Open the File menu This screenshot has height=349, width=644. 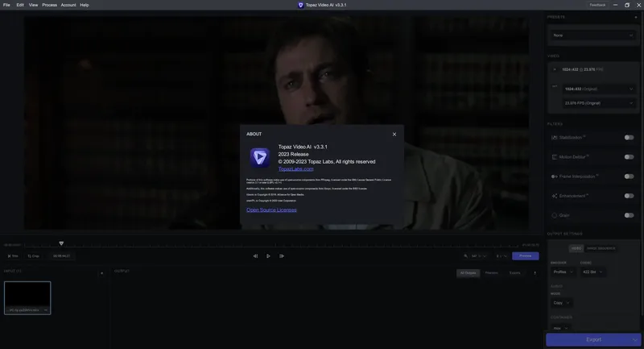click(x=6, y=5)
